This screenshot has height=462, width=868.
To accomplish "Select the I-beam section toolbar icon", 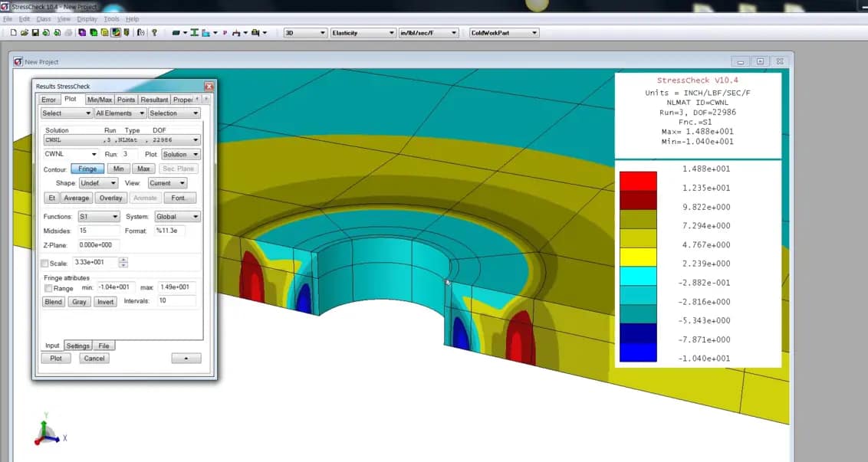I will [x=195, y=32].
